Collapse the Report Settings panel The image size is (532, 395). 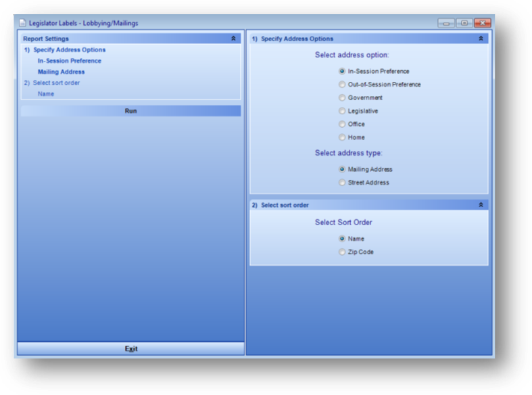(233, 39)
